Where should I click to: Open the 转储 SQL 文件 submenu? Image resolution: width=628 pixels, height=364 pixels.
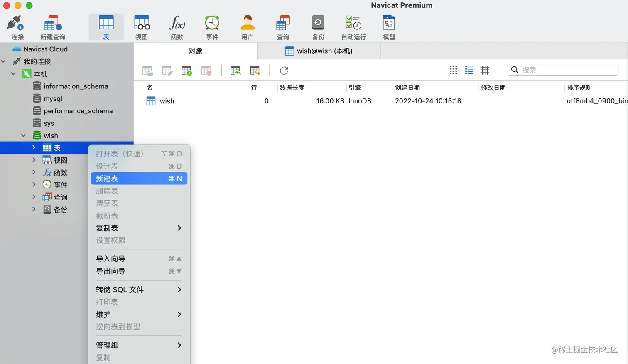click(x=139, y=290)
